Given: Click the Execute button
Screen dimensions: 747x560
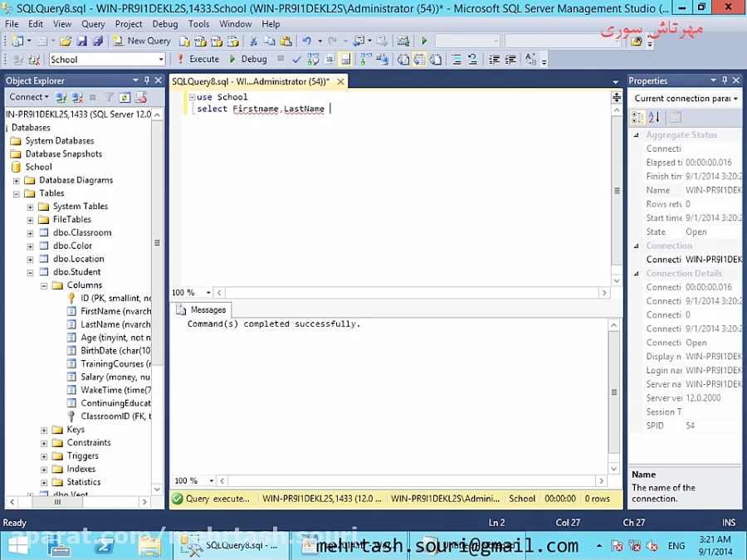Looking at the screenshot, I should pos(198,59).
